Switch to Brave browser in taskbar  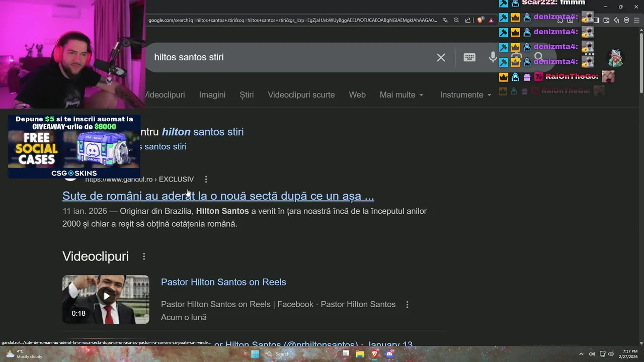[x=374, y=354]
